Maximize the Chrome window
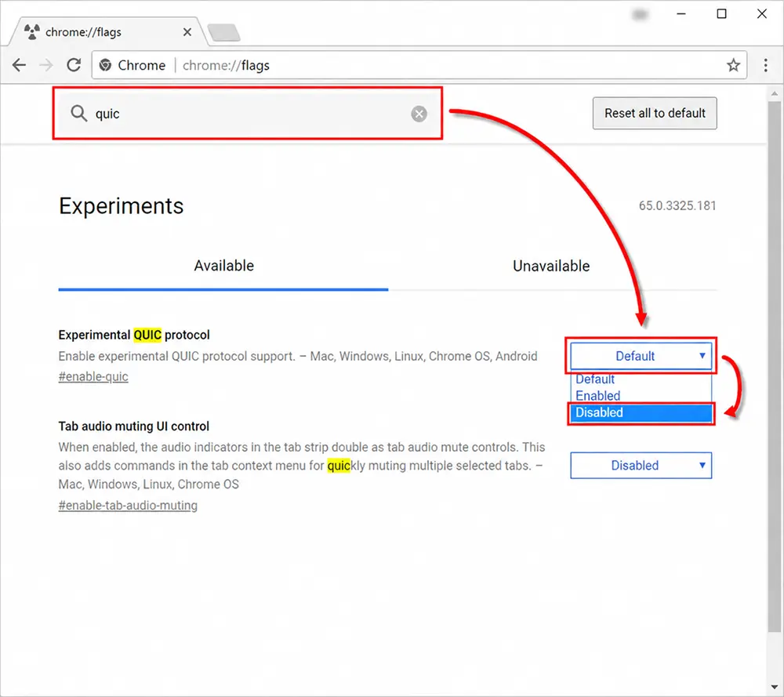Image resolution: width=784 pixels, height=697 pixels. point(721,14)
